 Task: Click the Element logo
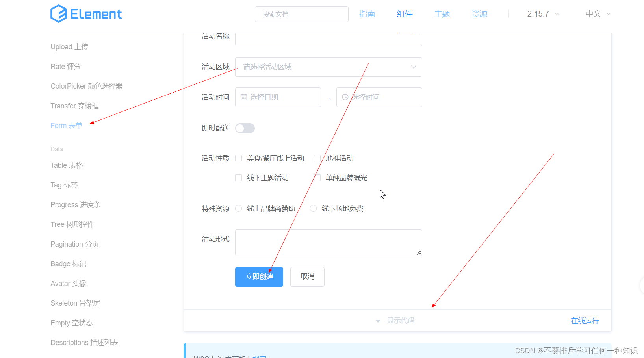tap(86, 14)
